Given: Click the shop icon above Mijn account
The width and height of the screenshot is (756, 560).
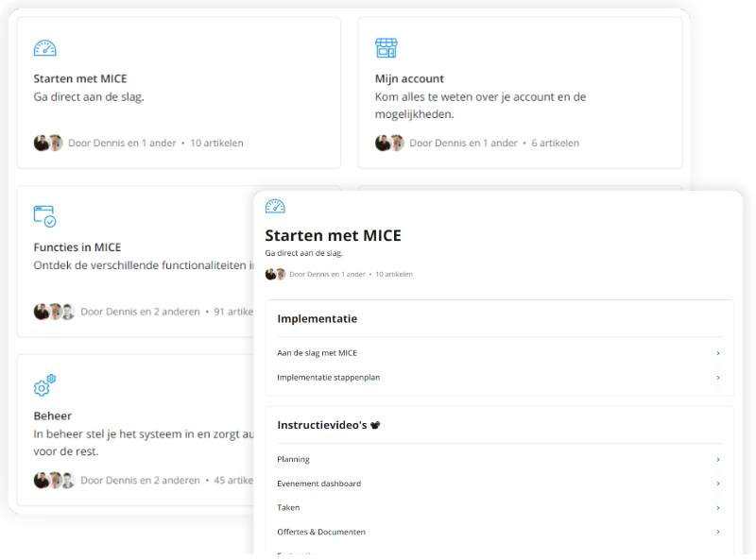Looking at the screenshot, I should click(x=387, y=48).
